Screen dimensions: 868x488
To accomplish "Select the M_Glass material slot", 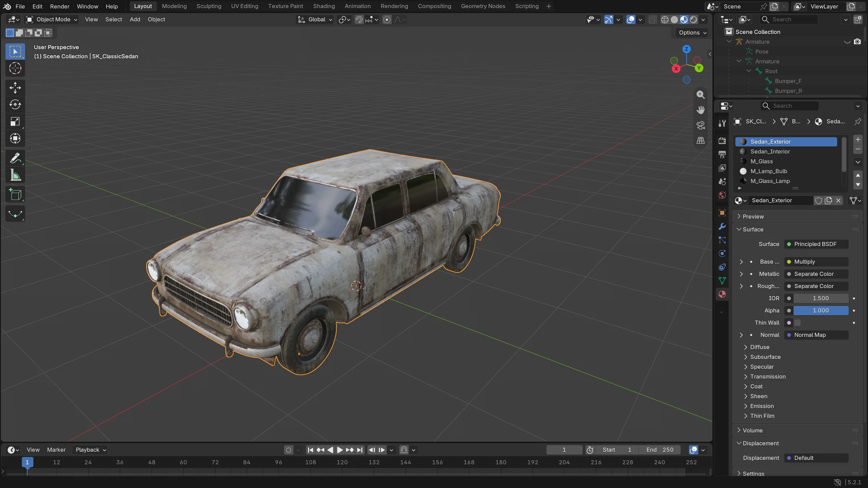I will [x=786, y=162].
